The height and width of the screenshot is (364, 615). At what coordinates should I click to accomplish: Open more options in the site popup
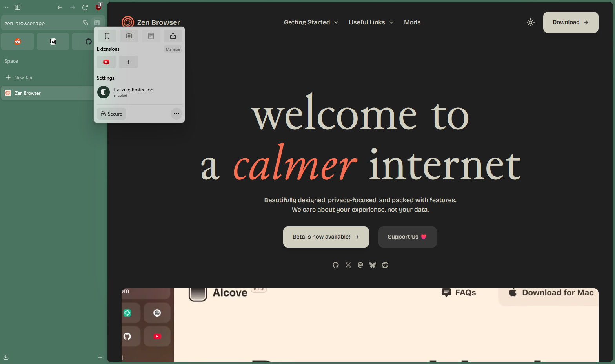176,114
